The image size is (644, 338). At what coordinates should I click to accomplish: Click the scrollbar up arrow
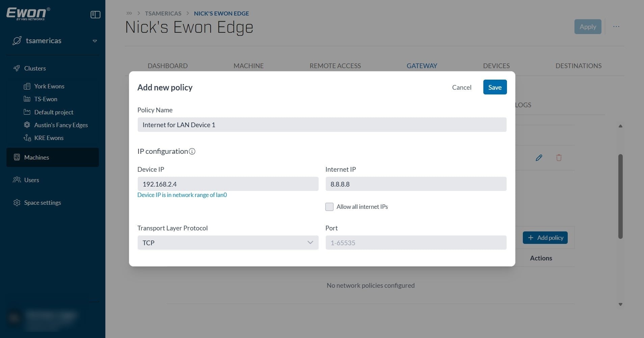click(x=620, y=126)
